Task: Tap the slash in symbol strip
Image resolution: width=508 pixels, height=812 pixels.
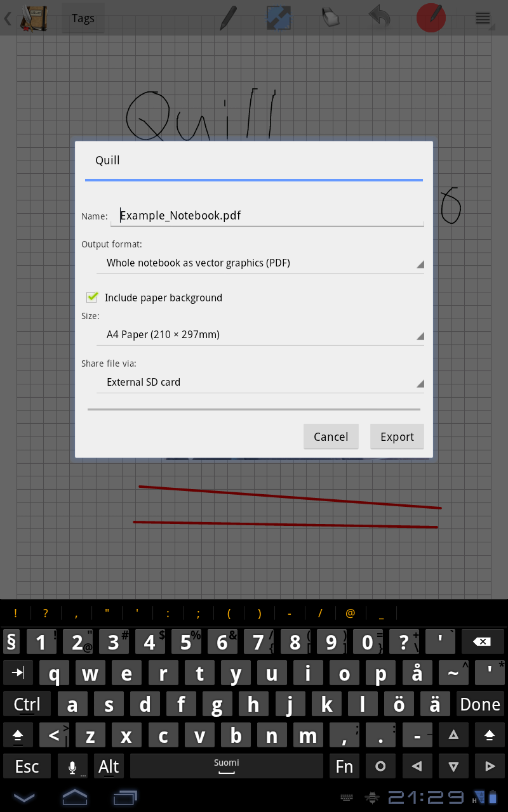Action: coord(320,613)
